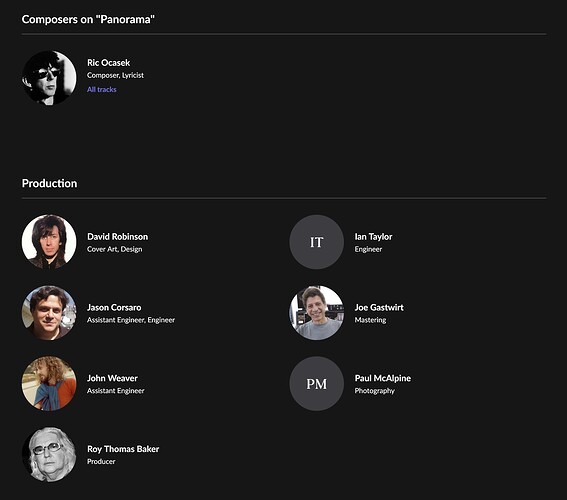Click the Production section heading
Viewport: 567px width, 500px height.
50,183
